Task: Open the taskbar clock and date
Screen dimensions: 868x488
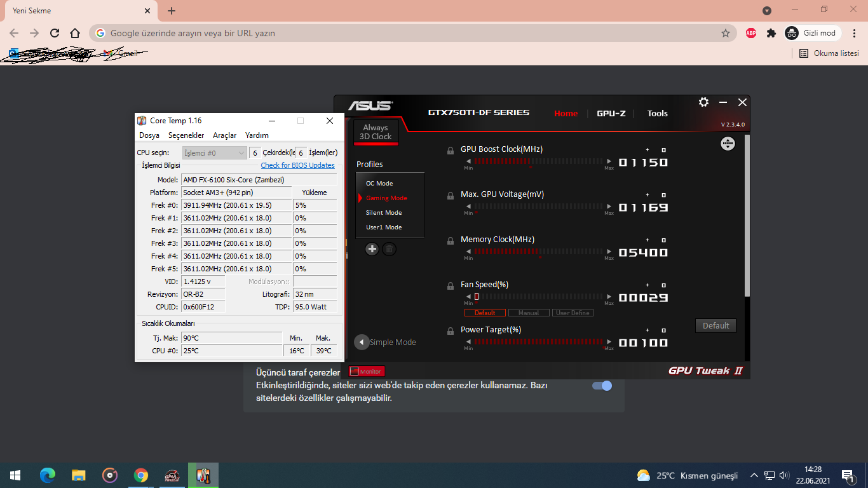Action: pyautogui.click(x=813, y=475)
